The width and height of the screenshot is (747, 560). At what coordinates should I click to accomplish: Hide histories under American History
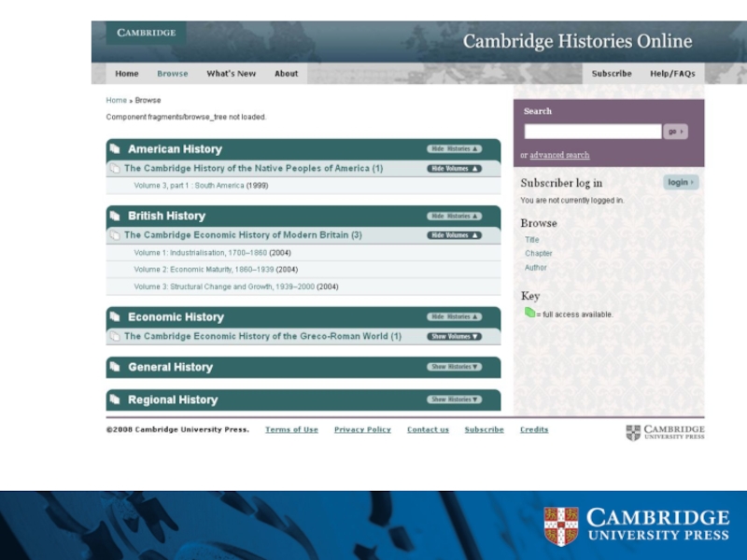[454, 149]
